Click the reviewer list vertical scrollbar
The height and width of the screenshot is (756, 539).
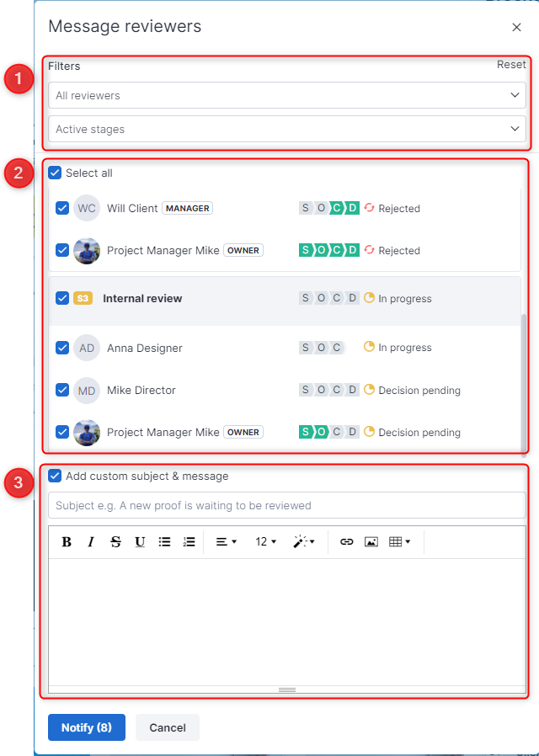[x=525, y=383]
